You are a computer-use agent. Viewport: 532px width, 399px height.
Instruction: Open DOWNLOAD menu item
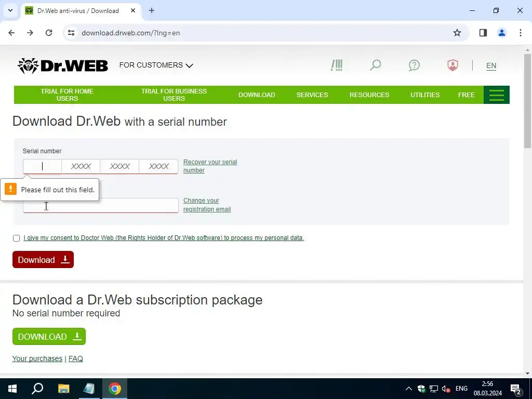click(257, 95)
